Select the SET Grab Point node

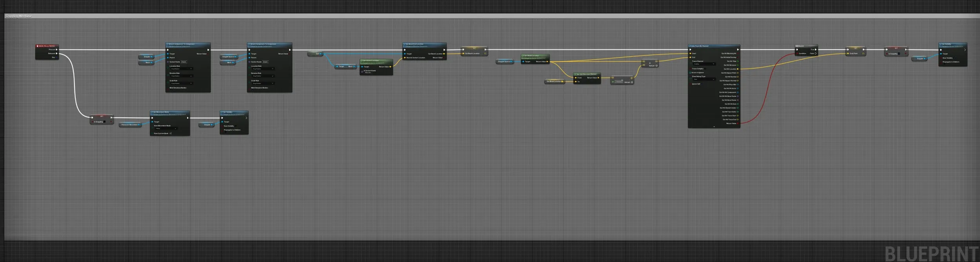tap(855, 51)
